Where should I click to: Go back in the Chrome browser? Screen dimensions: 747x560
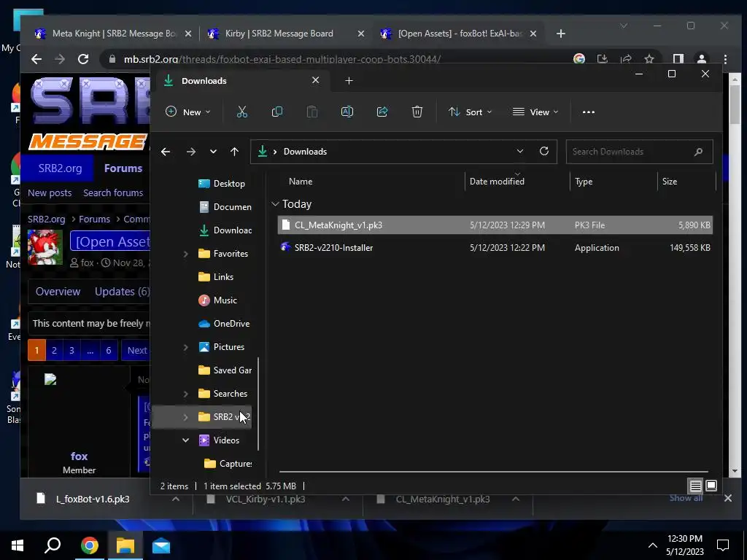click(x=36, y=59)
